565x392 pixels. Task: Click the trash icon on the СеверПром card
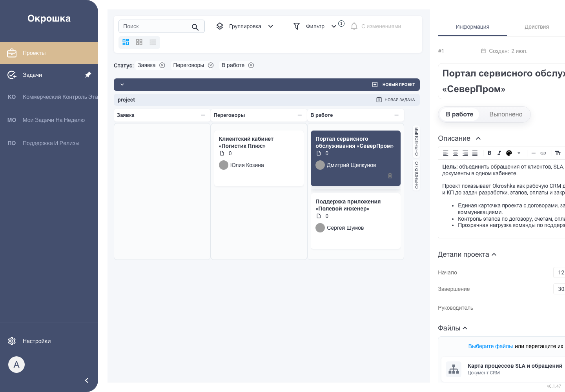pyautogui.click(x=390, y=176)
